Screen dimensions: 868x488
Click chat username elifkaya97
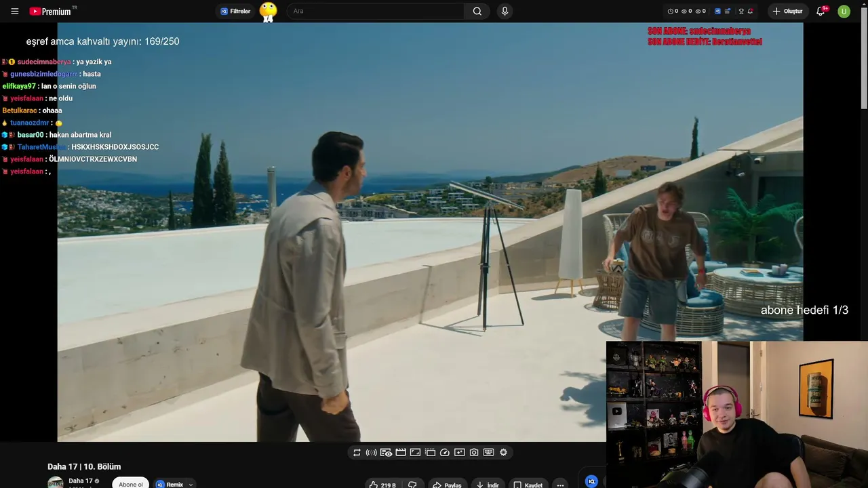point(19,86)
